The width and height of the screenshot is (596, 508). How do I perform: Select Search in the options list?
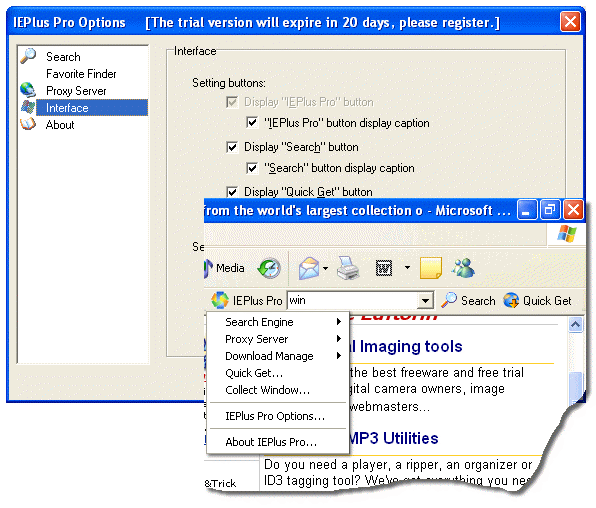tap(63, 57)
